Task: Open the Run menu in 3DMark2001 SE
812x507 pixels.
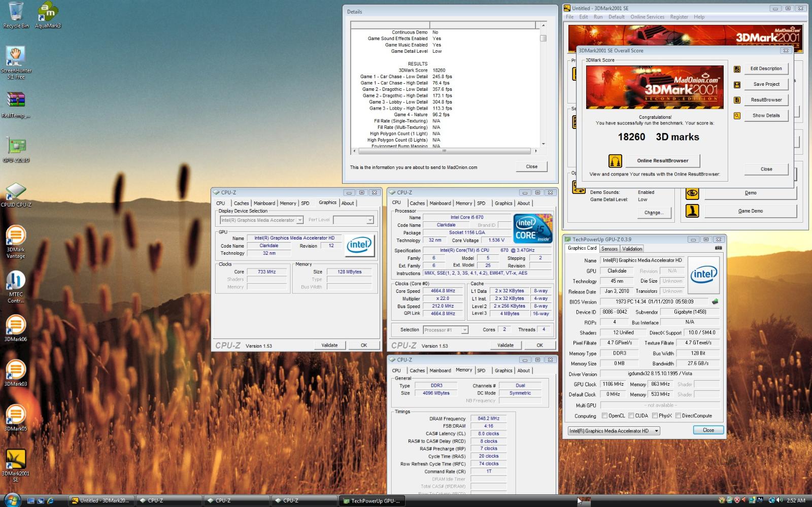Action: [598, 17]
